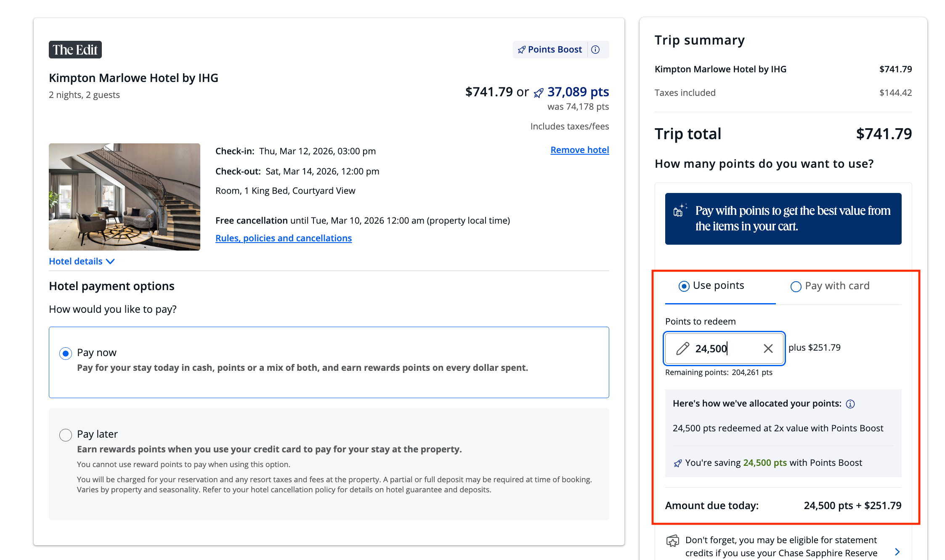The image size is (945, 560).
Task: Open the allocated points info icon
Action: [850, 404]
